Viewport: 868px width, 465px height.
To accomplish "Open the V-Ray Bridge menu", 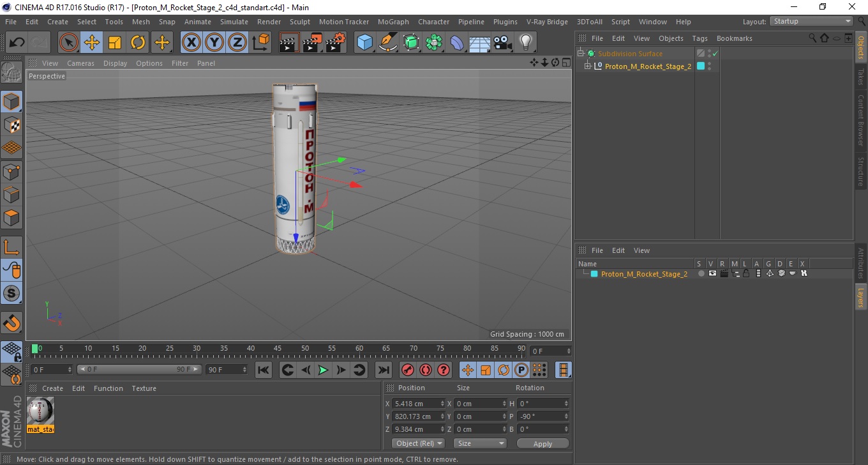I will click(x=547, y=22).
